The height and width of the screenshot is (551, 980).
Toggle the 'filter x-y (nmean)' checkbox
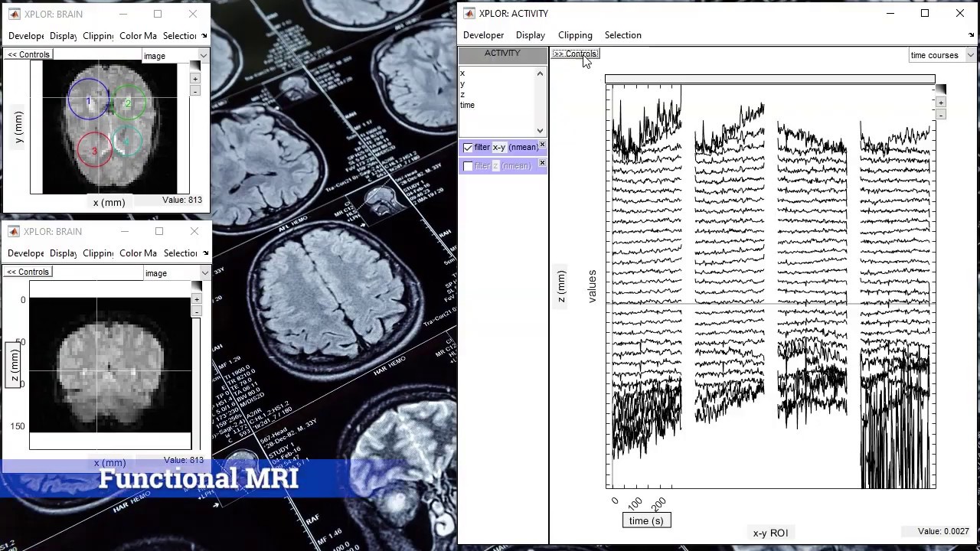468,148
